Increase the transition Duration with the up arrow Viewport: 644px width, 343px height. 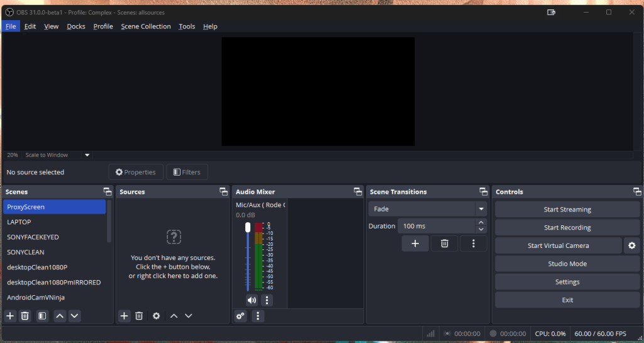[481, 222]
